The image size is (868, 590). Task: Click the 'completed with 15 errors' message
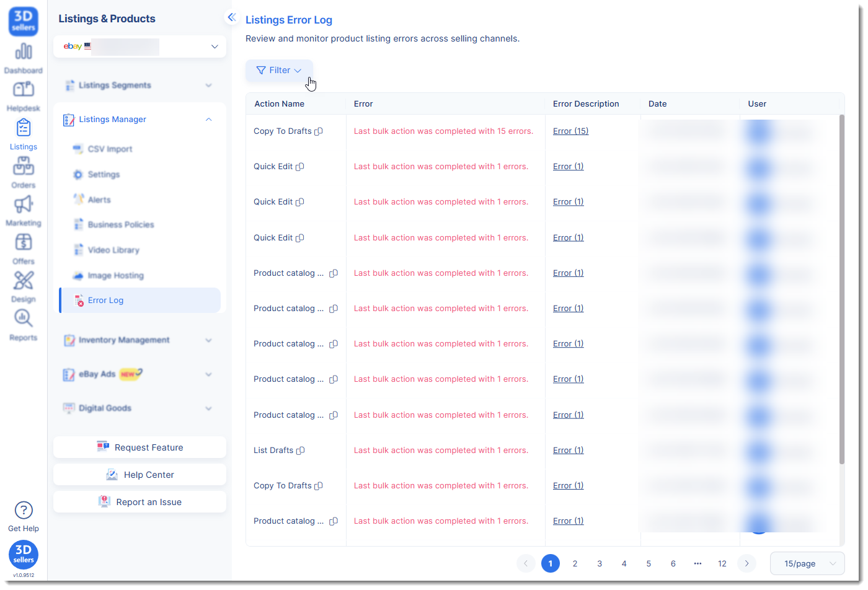(x=443, y=131)
